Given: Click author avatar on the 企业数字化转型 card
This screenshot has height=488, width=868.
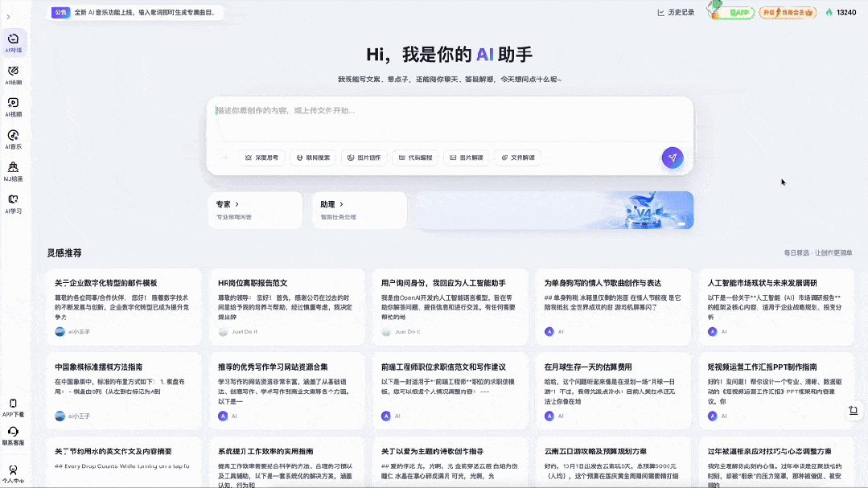Looking at the screenshot, I should click(x=60, y=332).
